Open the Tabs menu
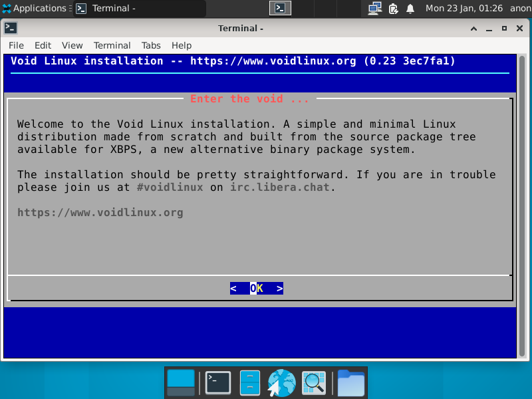 (151, 45)
